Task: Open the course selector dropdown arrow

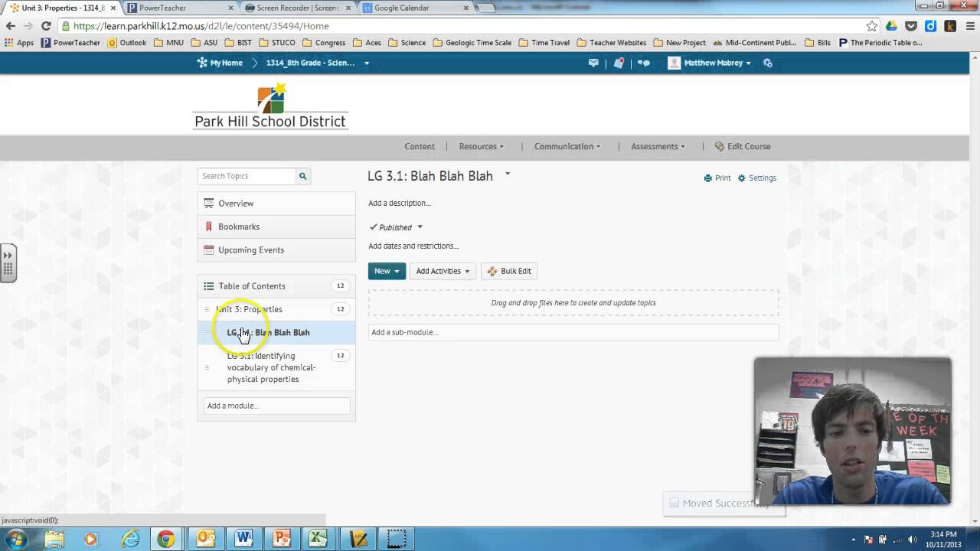Action: 367,63
